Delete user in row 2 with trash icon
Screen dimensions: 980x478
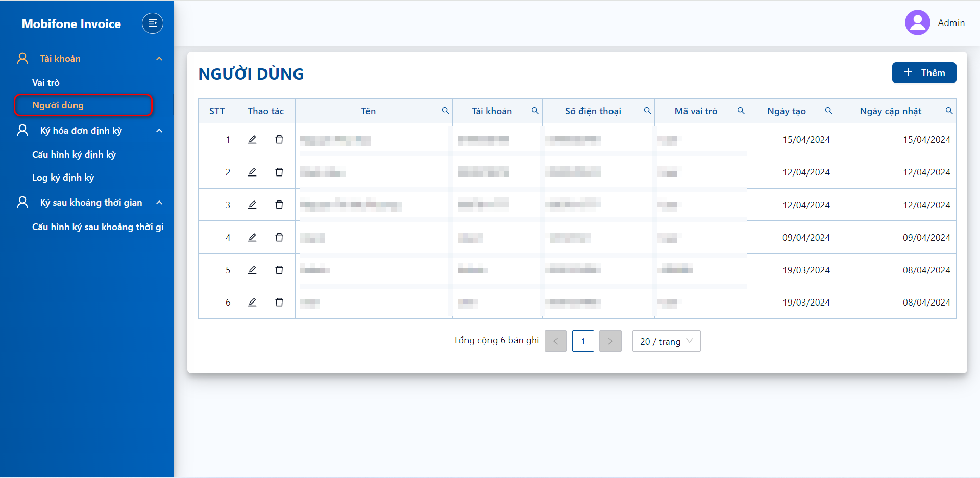click(x=279, y=172)
